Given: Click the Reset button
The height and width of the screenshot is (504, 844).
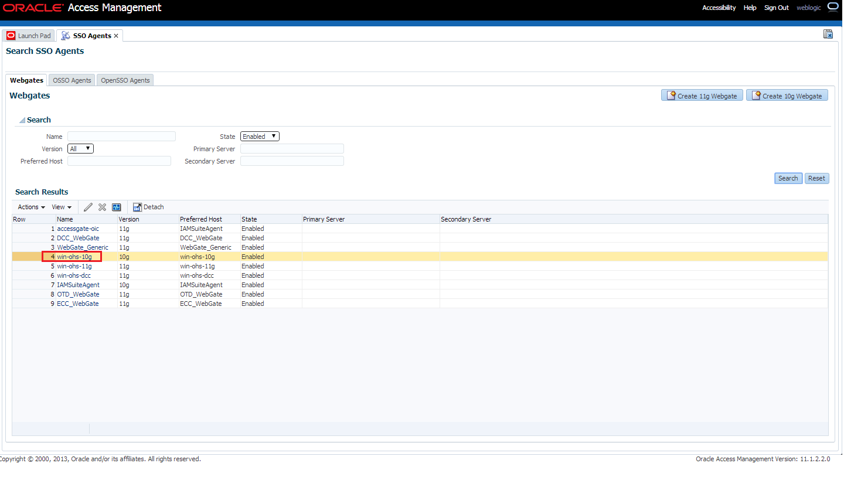Looking at the screenshot, I should click(816, 178).
